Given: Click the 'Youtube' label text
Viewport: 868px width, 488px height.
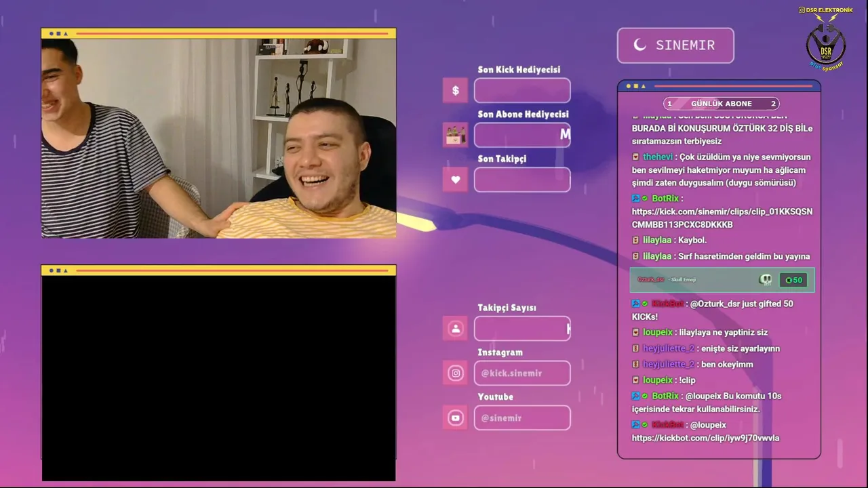Looking at the screenshot, I should tap(495, 397).
